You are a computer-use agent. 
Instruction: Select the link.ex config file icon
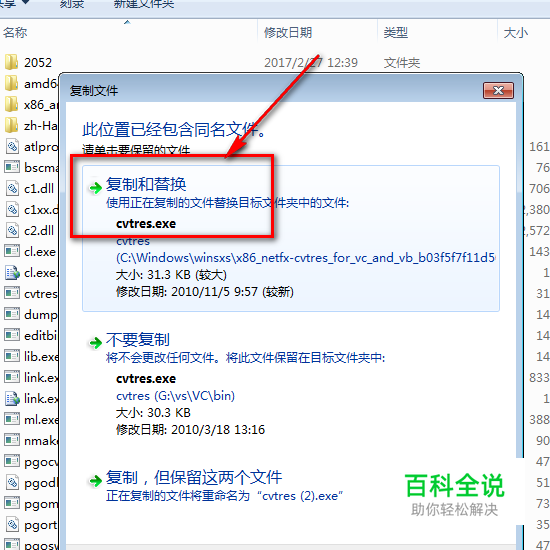[12, 399]
